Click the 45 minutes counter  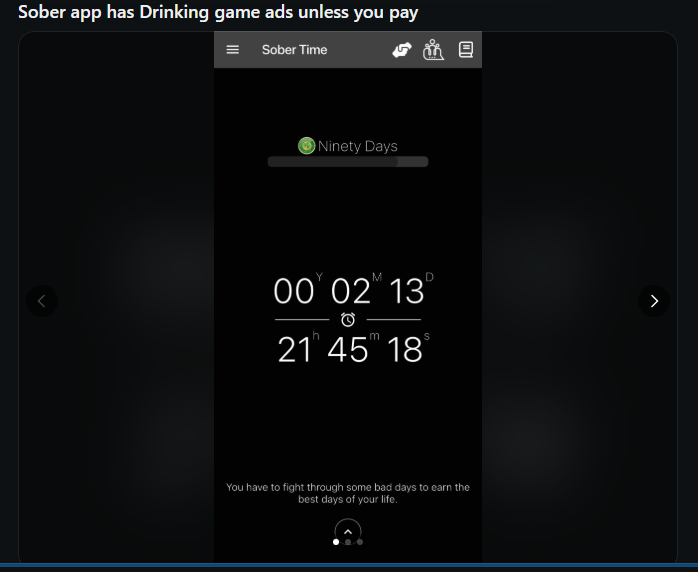348,350
